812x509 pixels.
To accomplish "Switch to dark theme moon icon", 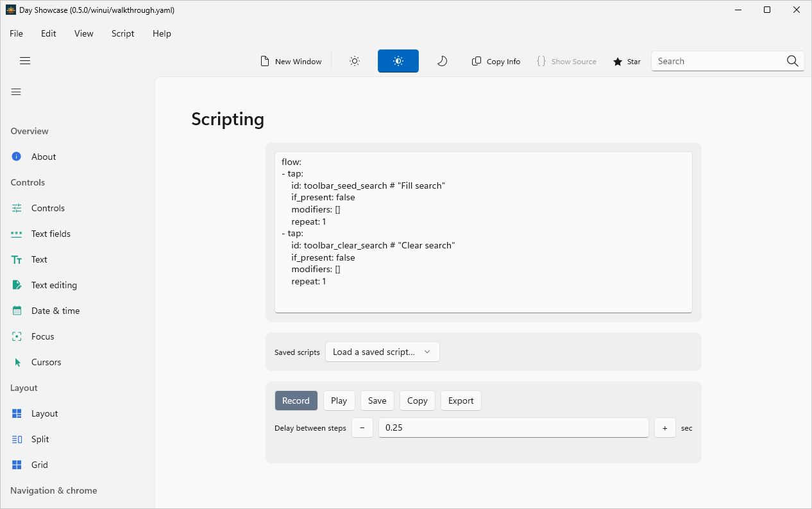I will click(442, 61).
